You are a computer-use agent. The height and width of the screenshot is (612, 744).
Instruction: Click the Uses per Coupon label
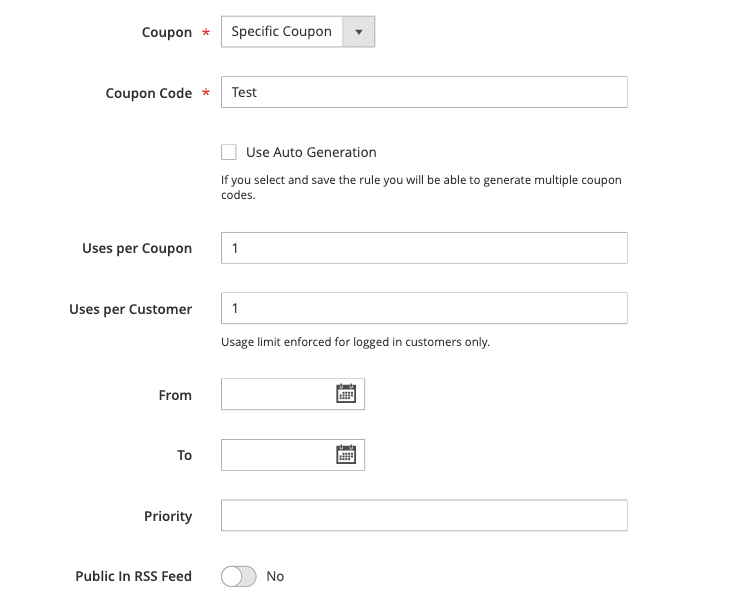coord(137,248)
